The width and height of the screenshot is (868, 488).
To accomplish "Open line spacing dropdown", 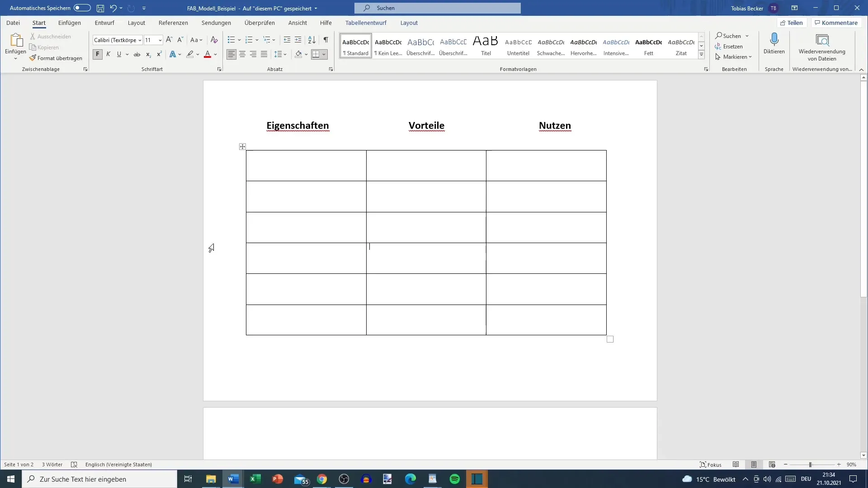I will [x=280, y=54].
